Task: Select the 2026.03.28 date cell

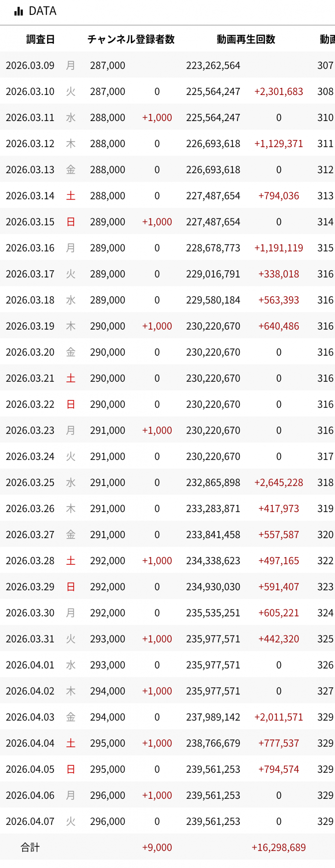Action: pyautogui.click(x=30, y=561)
